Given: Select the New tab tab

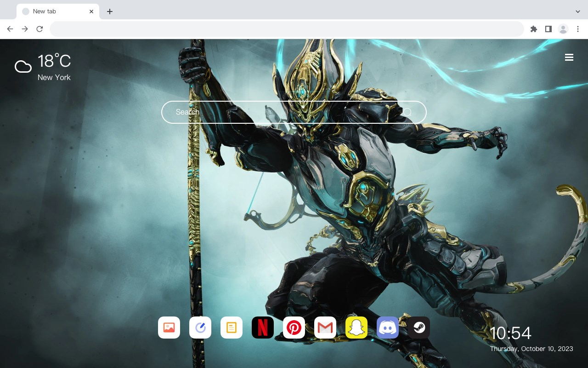Looking at the screenshot, I should [x=58, y=11].
